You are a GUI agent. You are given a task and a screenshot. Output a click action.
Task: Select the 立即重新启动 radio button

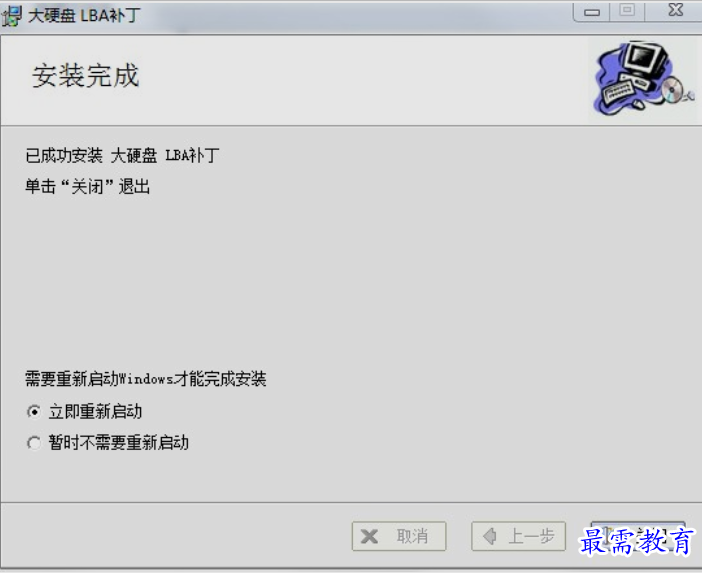coord(34,411)
